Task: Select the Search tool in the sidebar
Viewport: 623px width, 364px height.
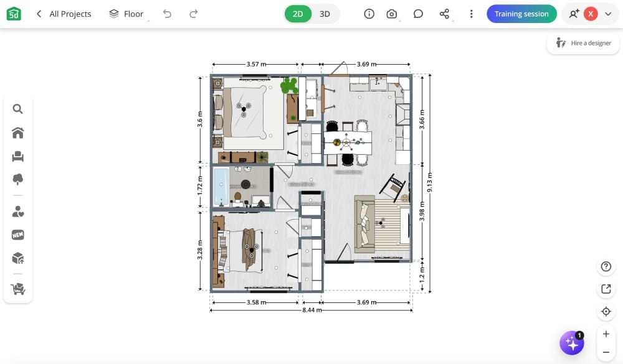Action: [x=17, y=108]
